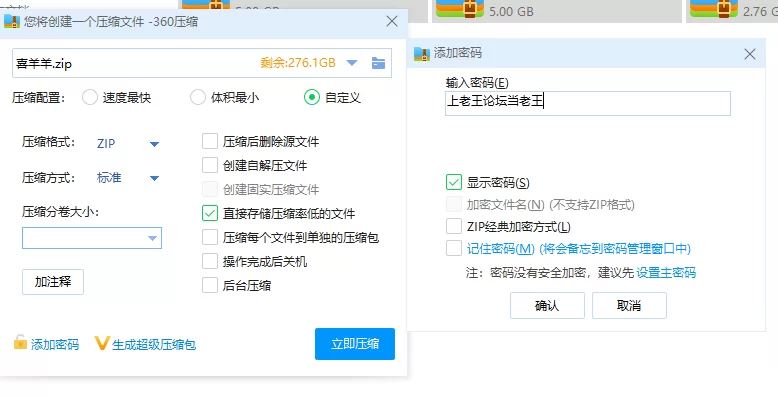The height and width of the screenshot is (398, 778).
Task: Click the 添加密码 link with lock icon
Action: (x=55, y=344)
